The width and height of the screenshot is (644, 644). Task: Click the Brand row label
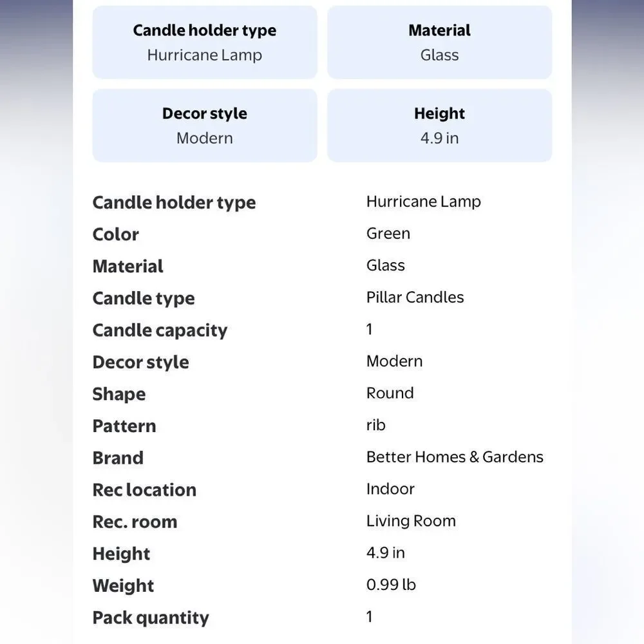click(x=118, y=458)
